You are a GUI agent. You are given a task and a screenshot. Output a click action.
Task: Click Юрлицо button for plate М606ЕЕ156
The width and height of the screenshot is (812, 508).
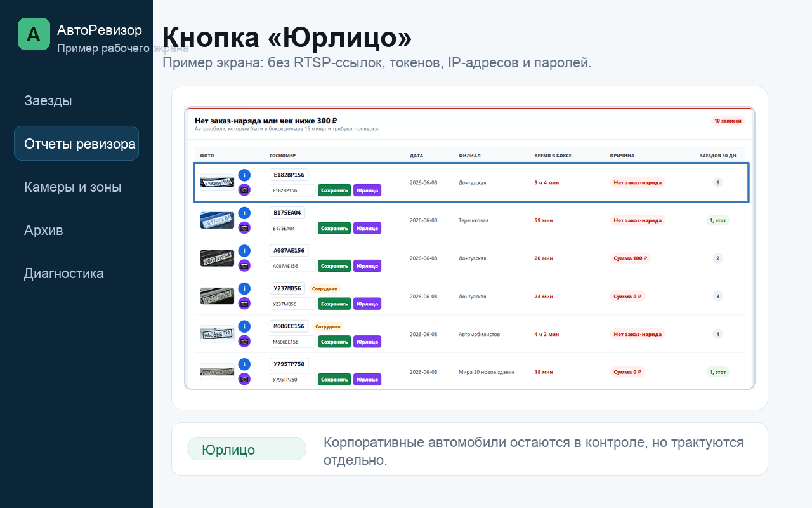pos(367,342)
